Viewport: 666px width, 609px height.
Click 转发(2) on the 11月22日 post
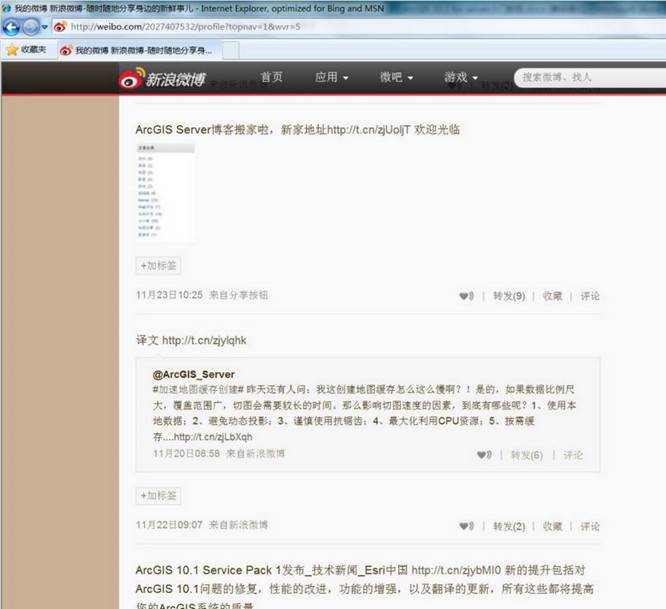click(x=509, y=527)
